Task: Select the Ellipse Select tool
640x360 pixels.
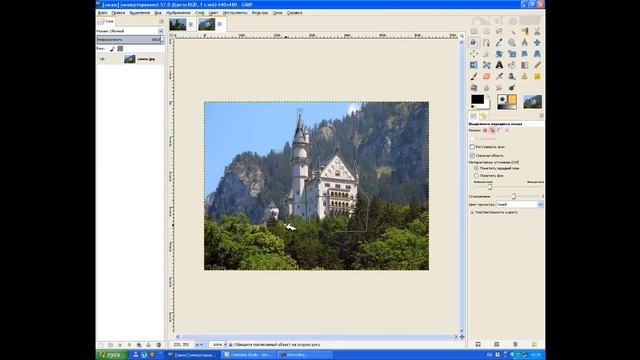Action: (x=487, y=31)
